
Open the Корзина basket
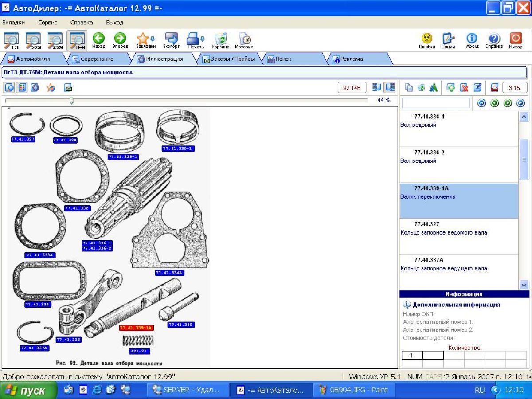point(220,40)
